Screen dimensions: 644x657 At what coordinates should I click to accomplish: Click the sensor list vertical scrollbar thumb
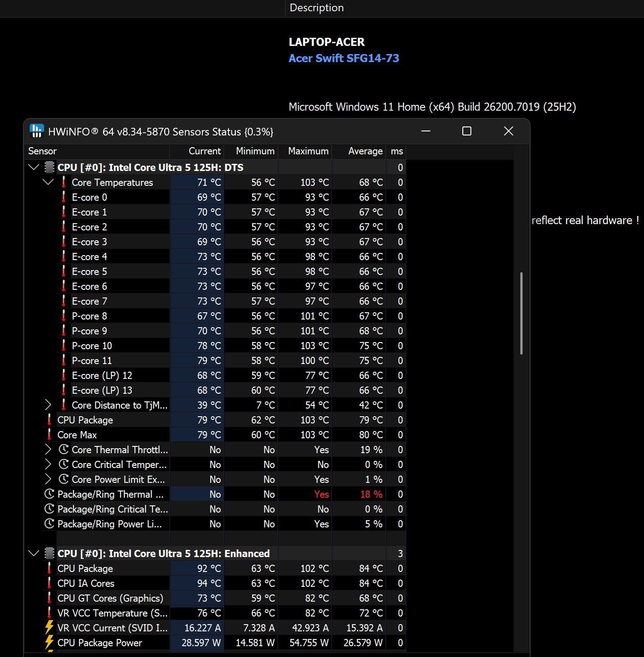pyautogui.click(x=521, y=313)
